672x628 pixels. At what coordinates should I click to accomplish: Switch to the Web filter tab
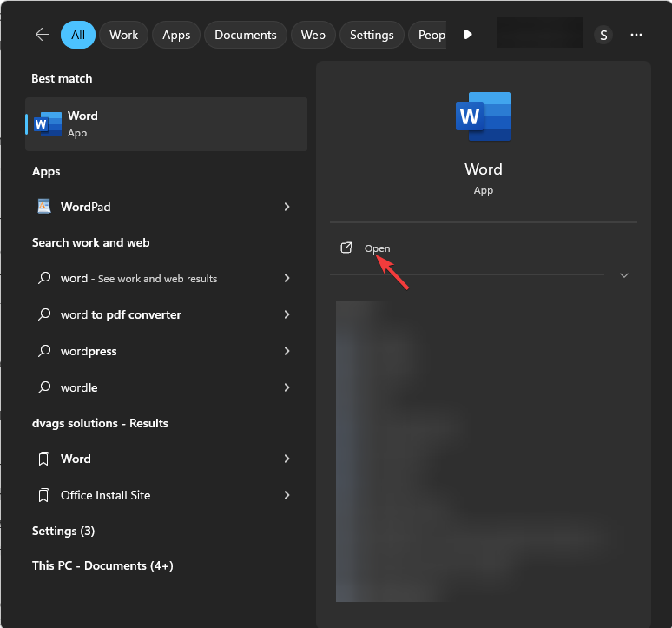pos(313,35)
